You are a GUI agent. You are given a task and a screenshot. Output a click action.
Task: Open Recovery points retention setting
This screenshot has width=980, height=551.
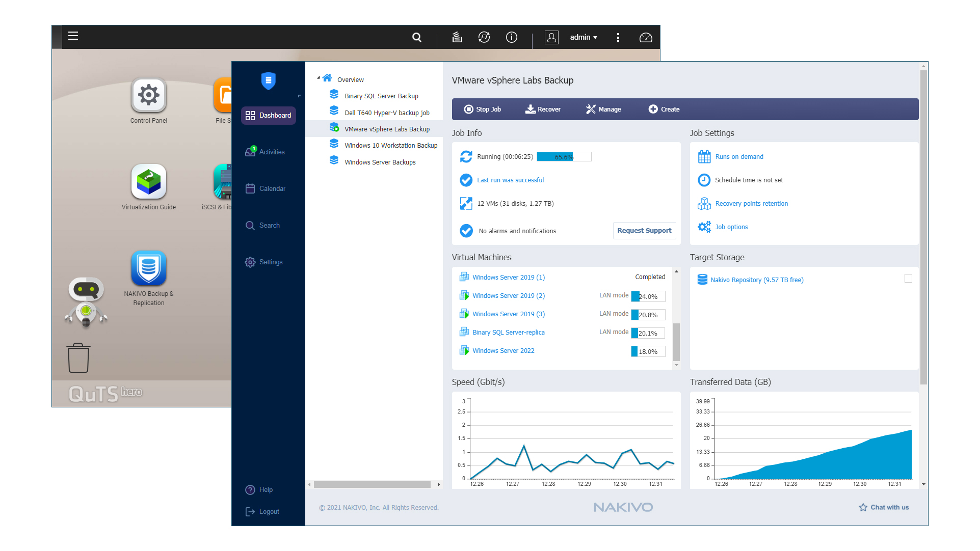(751, 204)
